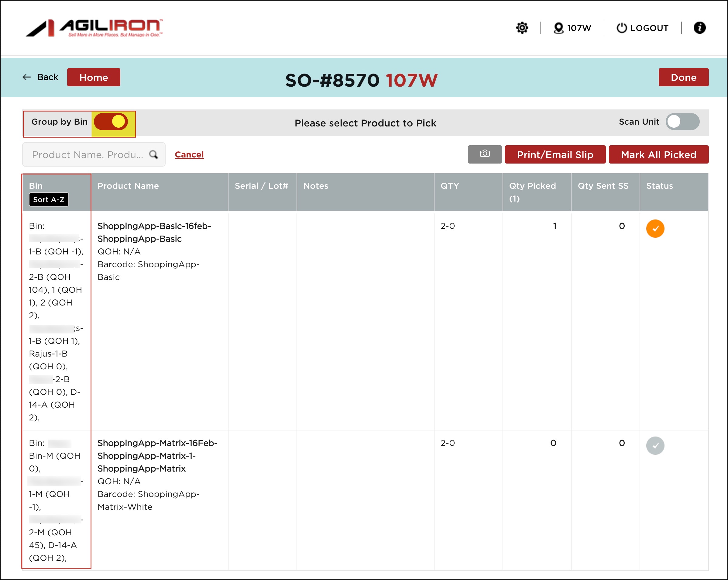Image resolution: width=728 pixels, height=580 pixels.
Task: Click the Cancel link
Action: tap(189, 154)
